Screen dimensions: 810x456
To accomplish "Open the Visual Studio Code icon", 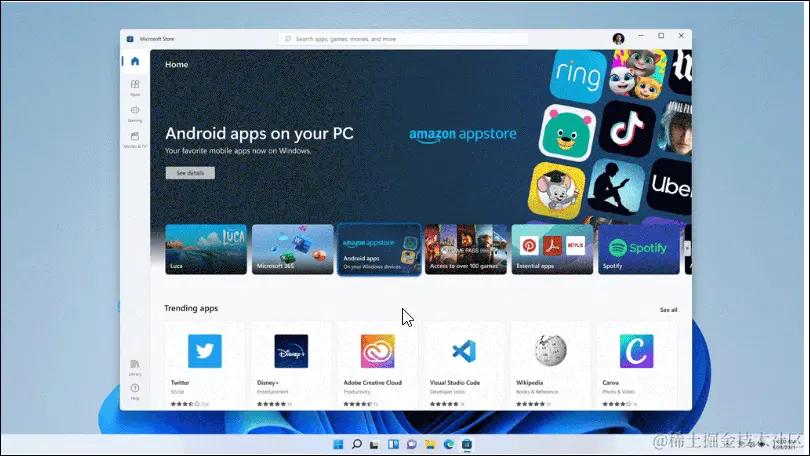I will [x=464, y=351].
